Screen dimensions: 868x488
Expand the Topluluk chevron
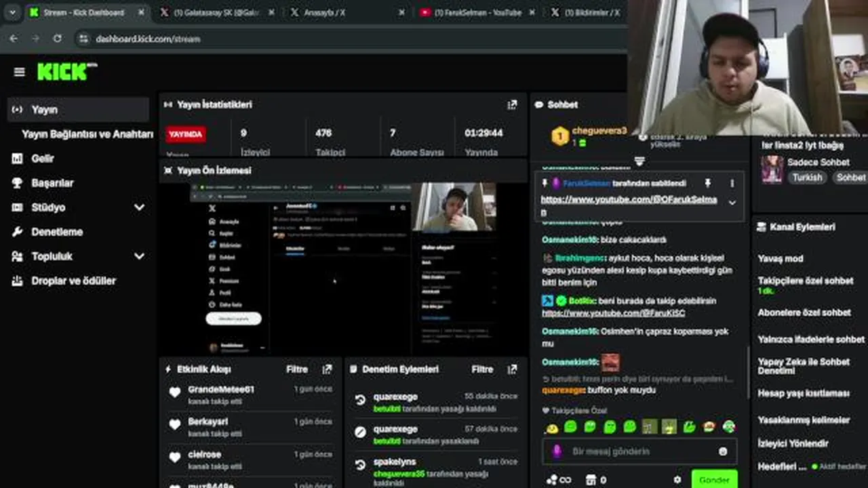[139, 256]
